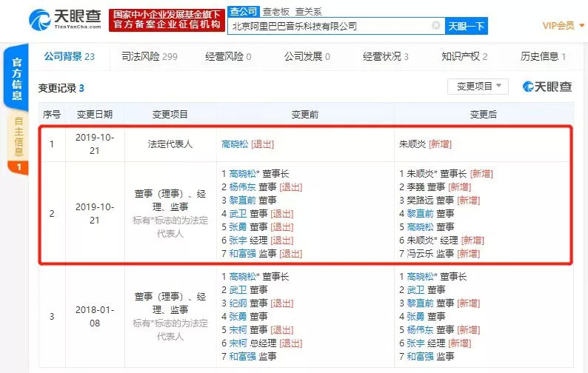Select the 公司背景 23 tab

coord(70,56)
